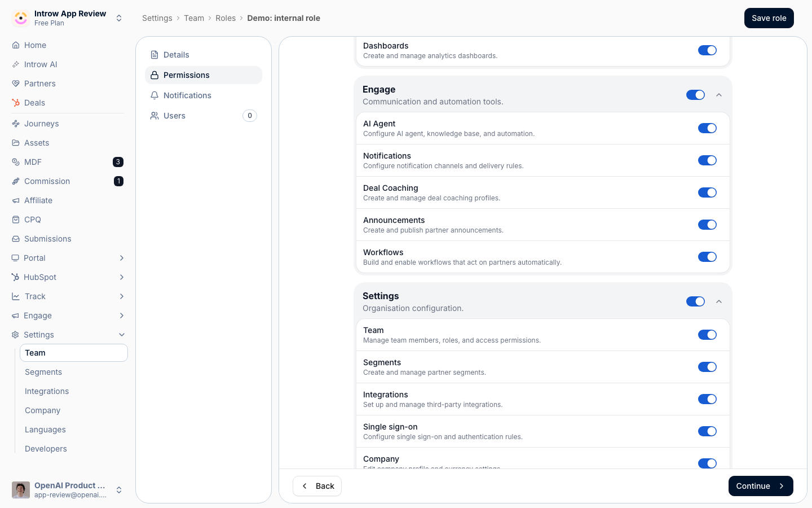Click the Team breadcrumb link
This screenshot has width=812, height=508.
[194, 18]
